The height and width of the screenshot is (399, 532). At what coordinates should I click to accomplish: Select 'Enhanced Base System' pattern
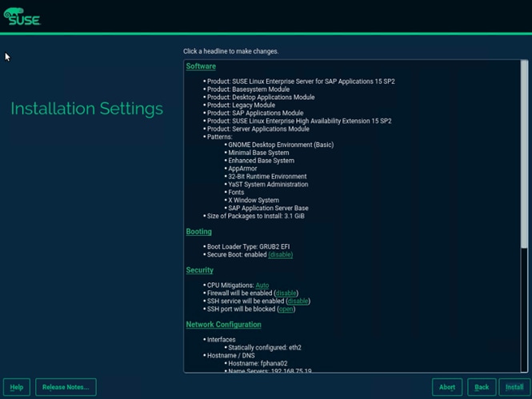[262, 161]
